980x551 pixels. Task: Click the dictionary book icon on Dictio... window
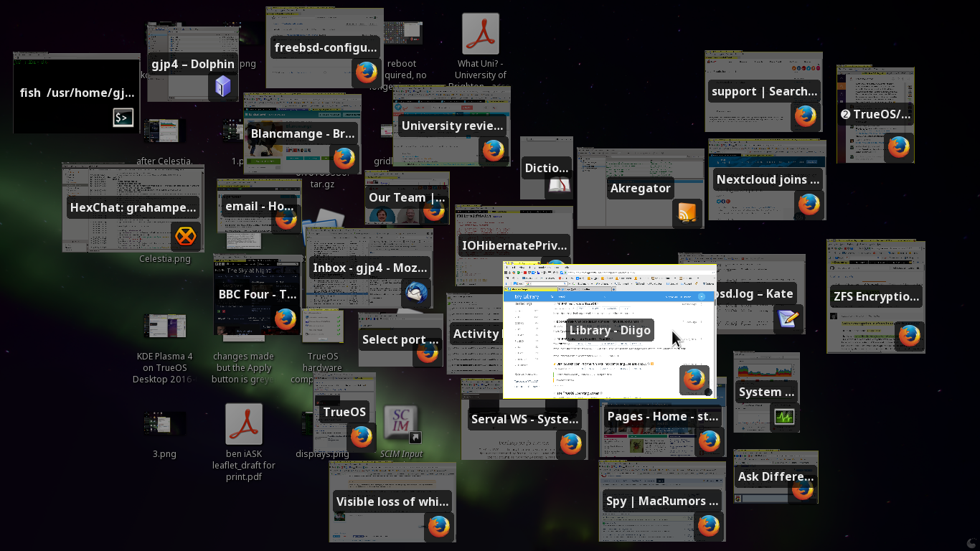click(x=559, y=187)
